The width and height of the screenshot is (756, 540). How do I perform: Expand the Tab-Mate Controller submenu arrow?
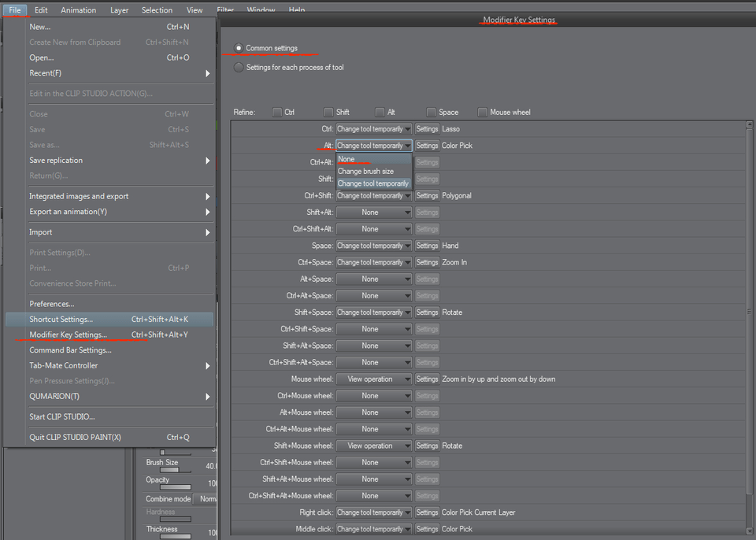208,366
